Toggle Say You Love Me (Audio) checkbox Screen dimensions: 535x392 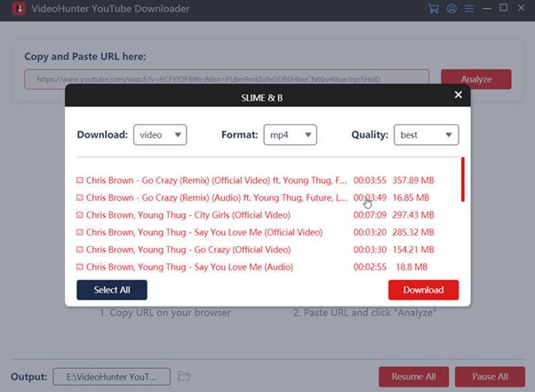(80, 267)
